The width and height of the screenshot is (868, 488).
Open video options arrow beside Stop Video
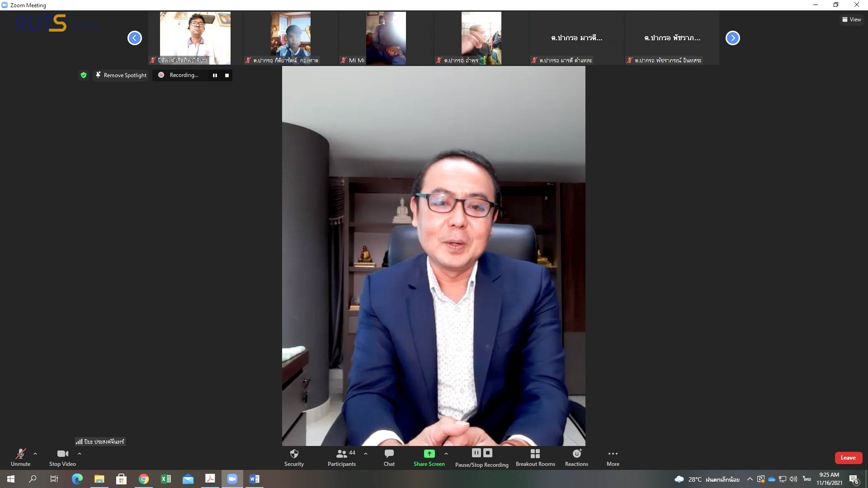pos(80,454)
